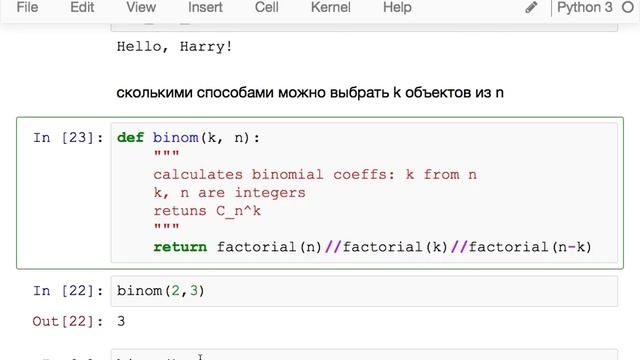The width and height of the screenshot is (640, 360).
Task: Click the return factorial(n)//factorial(k) line
Action: 372,247
